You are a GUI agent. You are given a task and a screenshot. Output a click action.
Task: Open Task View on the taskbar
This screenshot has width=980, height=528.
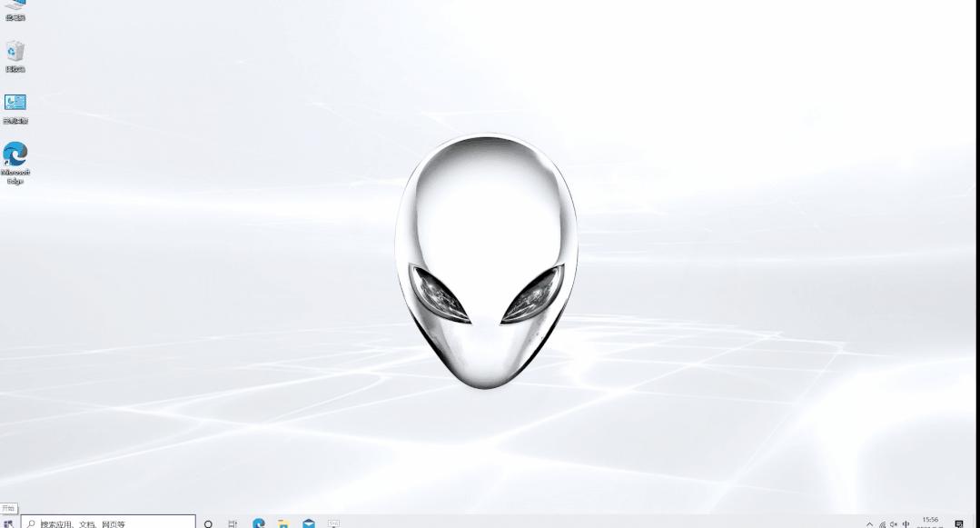pyautogui.click(x=233, y=523)
